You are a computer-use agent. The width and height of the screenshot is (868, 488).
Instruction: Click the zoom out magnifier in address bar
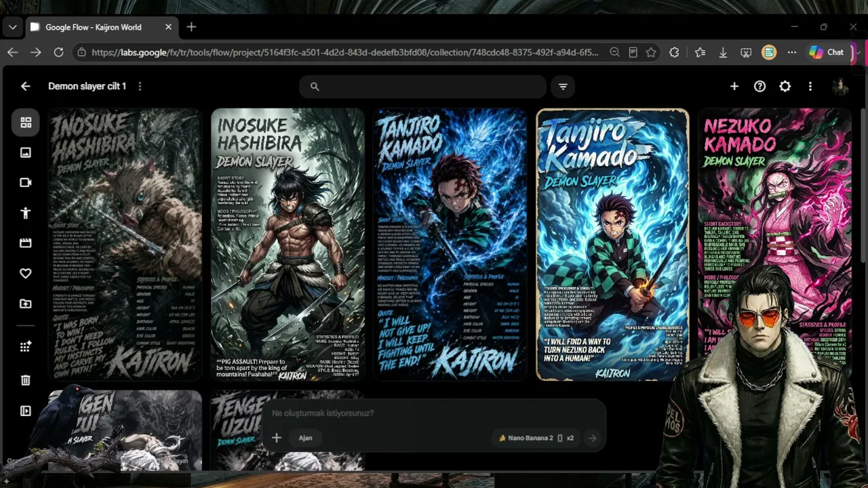(614, 52)
